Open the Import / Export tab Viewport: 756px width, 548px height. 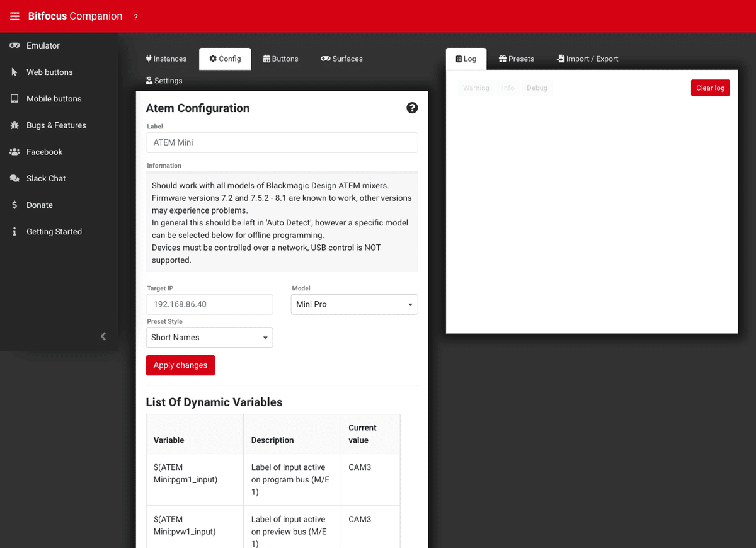click(x=588, y=59)
